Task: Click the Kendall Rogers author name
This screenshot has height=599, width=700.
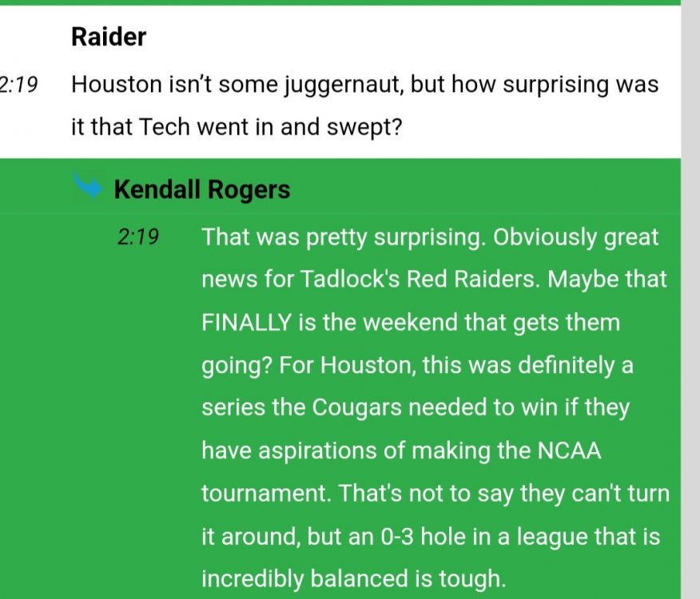Action: [x=202, y=189]
